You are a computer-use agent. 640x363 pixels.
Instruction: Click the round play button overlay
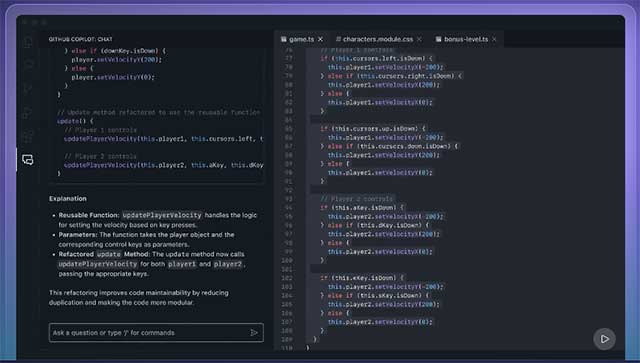click(604, 339)
